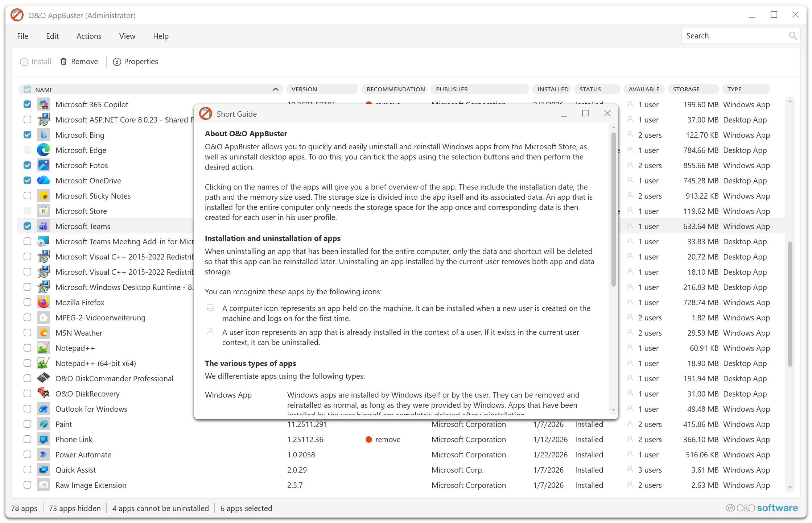The height and width of the screenshot is (523, 812).
Task: Tick the Phone Link checkbox
Action: tap(28, 439)
